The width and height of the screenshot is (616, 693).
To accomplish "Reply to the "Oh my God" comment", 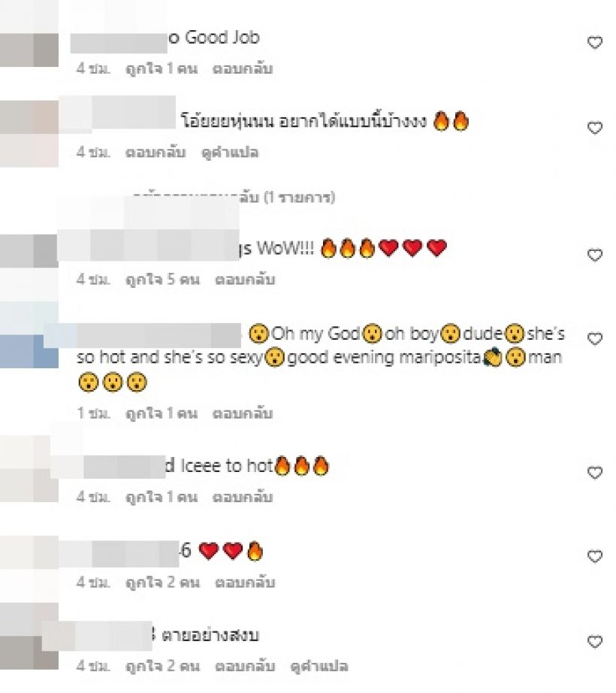I will [x=243, y=413].
